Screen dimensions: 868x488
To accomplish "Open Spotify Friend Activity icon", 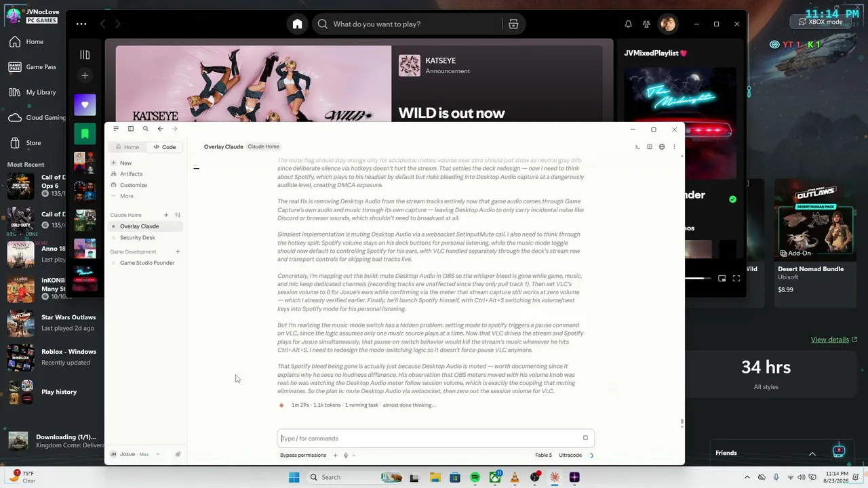I will tap(646, 24).
